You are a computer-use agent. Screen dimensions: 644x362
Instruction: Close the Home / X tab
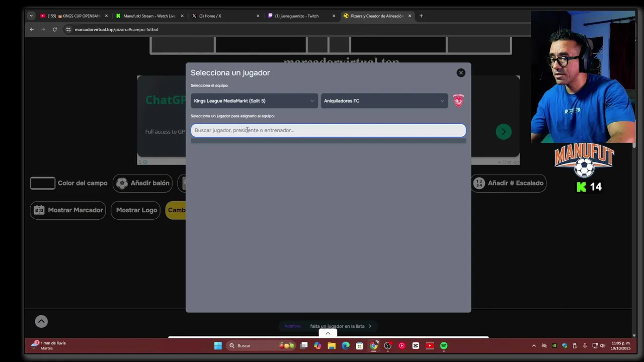258,16
